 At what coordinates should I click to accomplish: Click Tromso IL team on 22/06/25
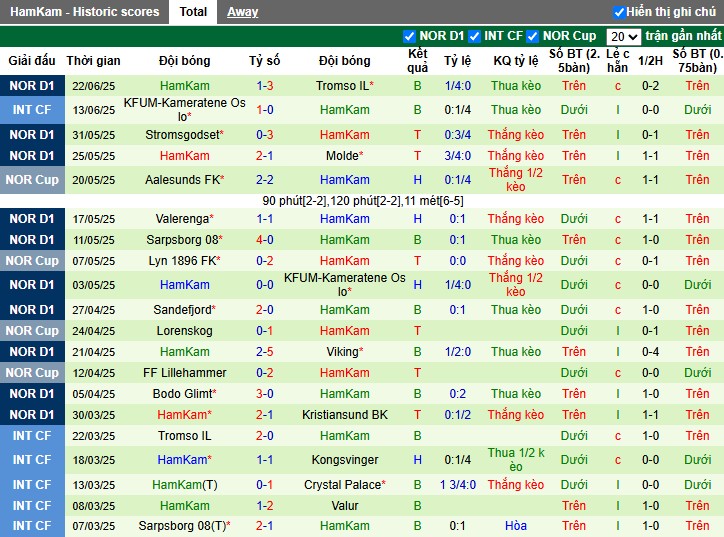(x=345, y=86)
